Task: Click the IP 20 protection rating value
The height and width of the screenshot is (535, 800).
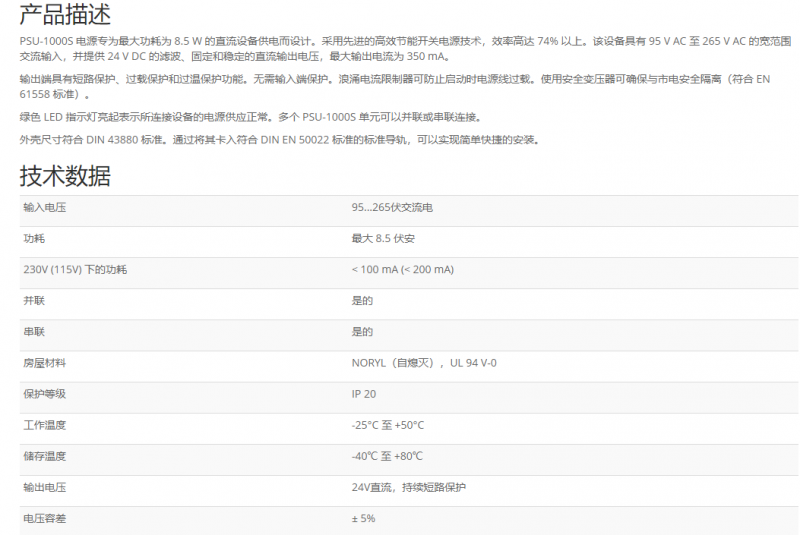Action: pos(364,394)
